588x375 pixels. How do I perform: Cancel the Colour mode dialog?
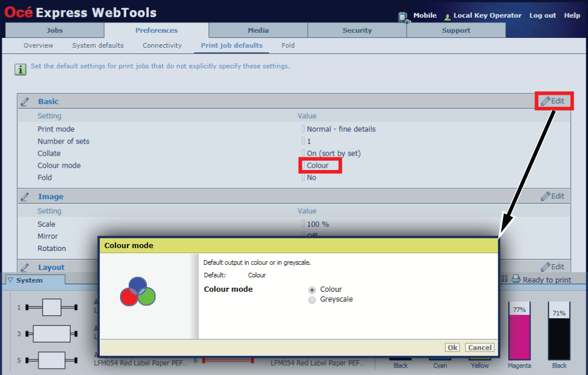tap(479, 347)
